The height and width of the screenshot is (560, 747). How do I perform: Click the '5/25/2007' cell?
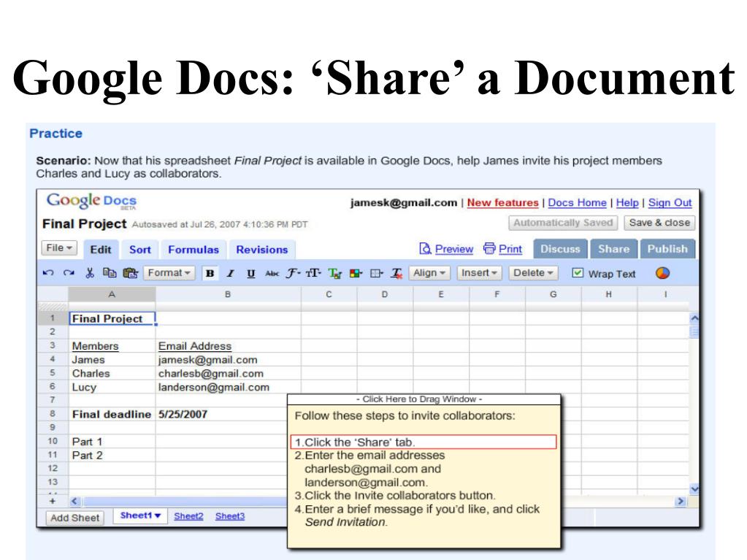point(222,415)
